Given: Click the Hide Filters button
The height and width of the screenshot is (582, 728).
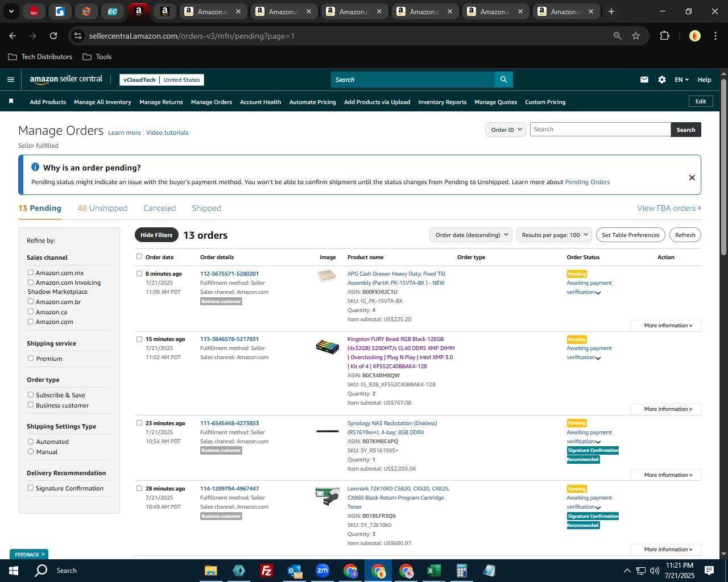Looking at the screenshot, I should pos(156,235).
